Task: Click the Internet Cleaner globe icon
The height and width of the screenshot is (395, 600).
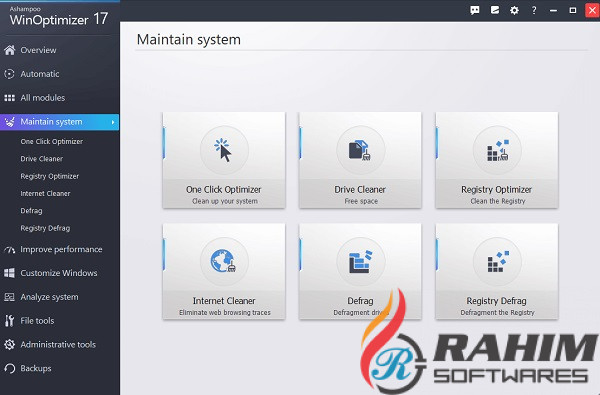Action: pos(223,261)
